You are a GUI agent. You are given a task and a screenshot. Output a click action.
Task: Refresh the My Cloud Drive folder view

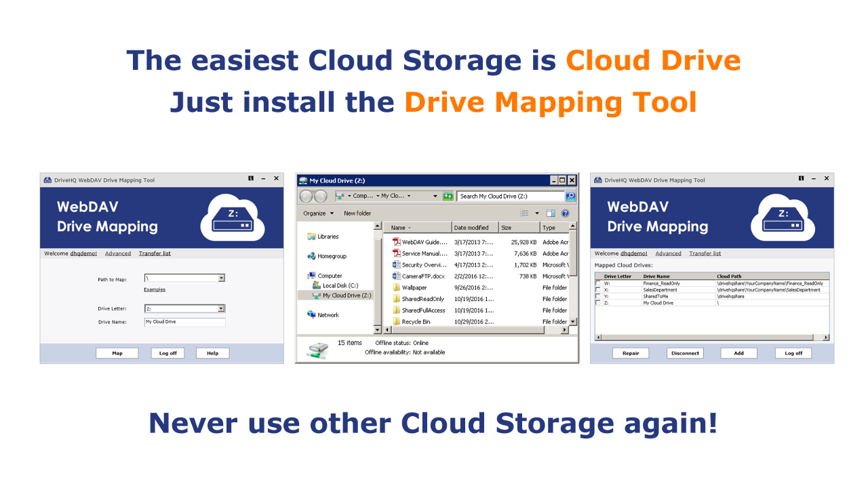coord(448,196)
